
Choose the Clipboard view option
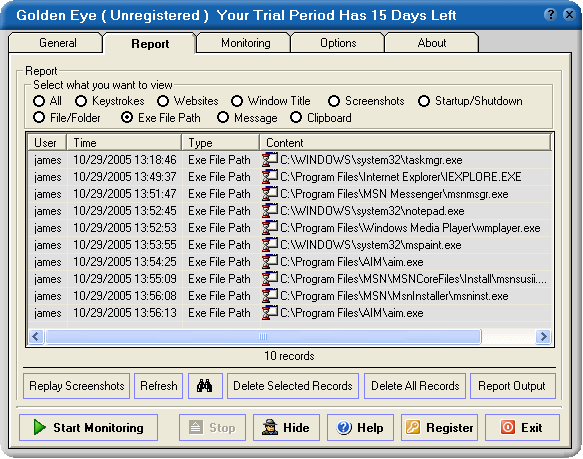296,118
